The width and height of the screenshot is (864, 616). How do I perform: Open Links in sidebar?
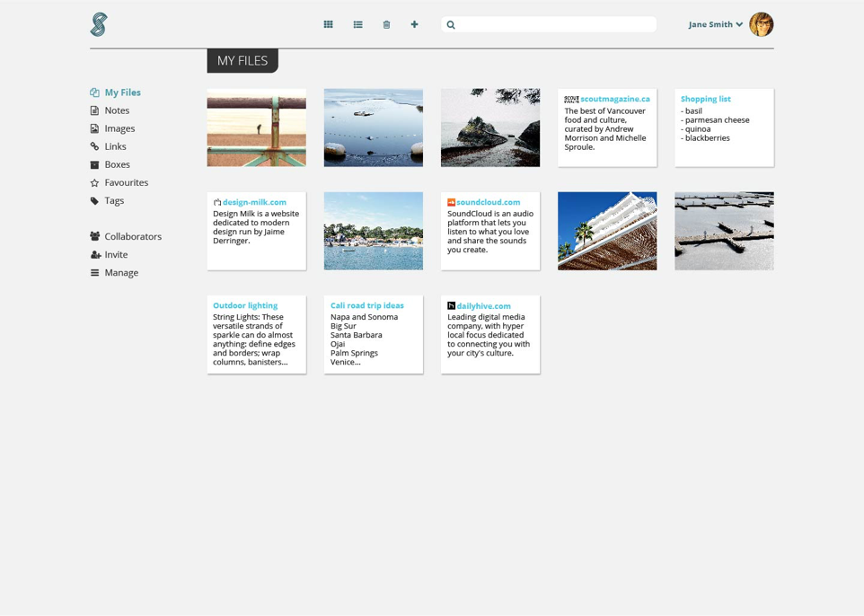coord(109,146)
